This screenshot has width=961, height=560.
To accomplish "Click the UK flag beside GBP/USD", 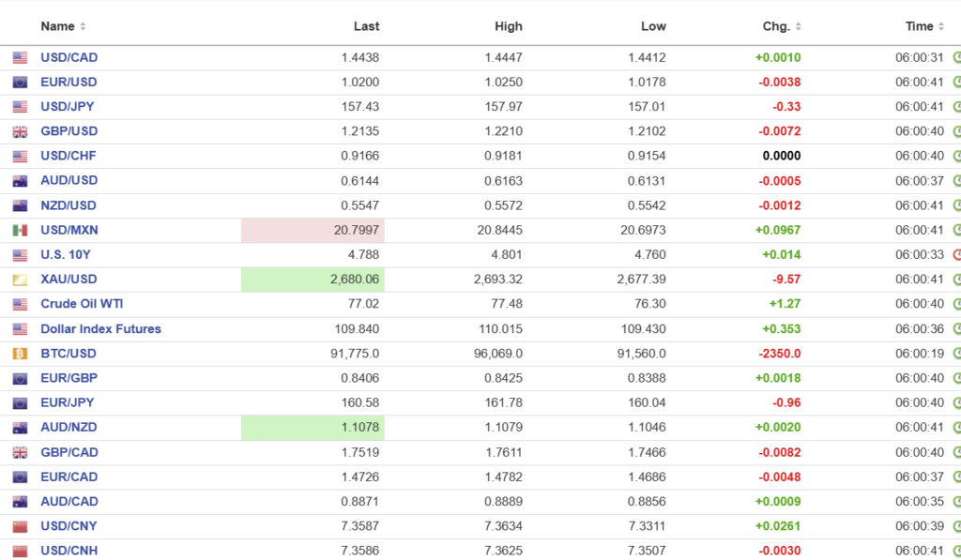I will click(x=20, y=131).
